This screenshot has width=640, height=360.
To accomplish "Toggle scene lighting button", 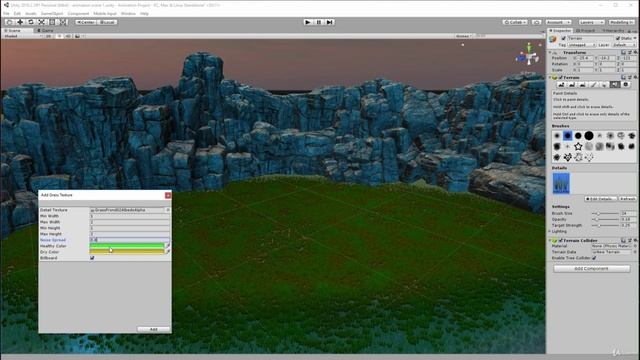I will [59, 36].
